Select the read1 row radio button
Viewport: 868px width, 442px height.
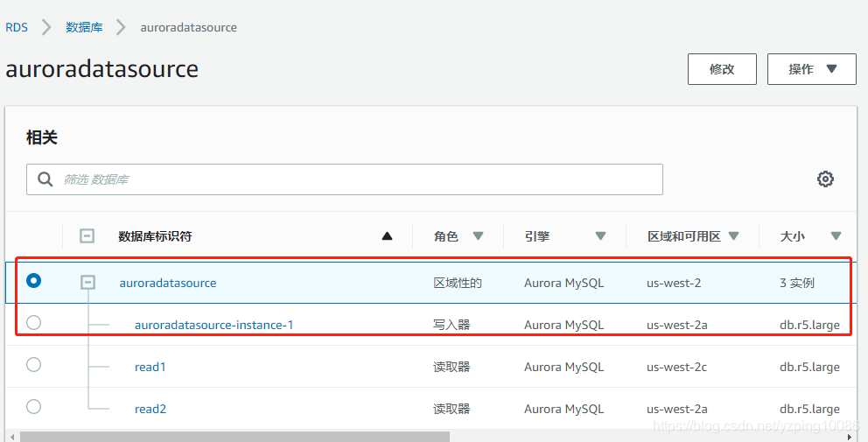point(34,364)
